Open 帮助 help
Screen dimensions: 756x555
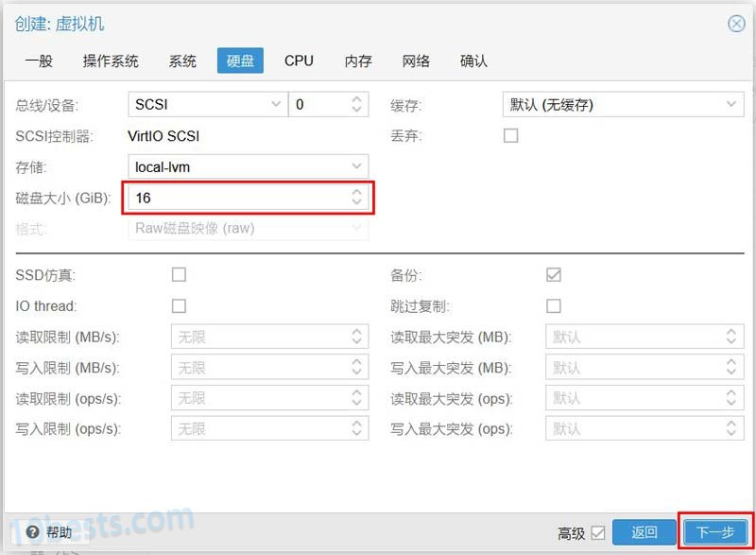coord(49,532)
